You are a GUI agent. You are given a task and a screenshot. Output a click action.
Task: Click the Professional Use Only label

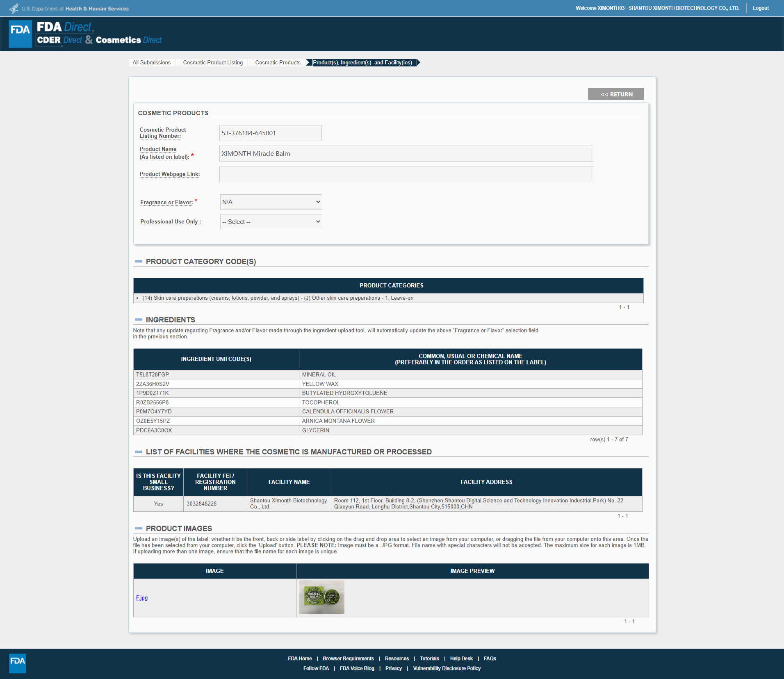[x=171, y=222]
